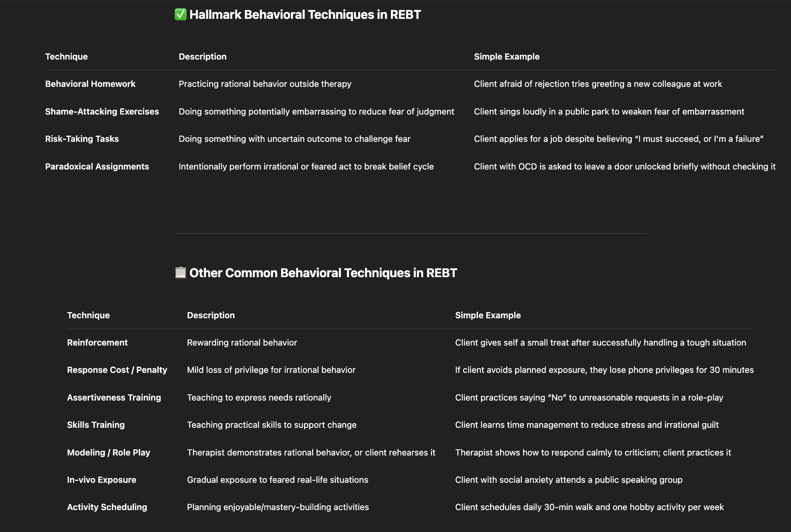Select the Reinforcement row label

97,342
